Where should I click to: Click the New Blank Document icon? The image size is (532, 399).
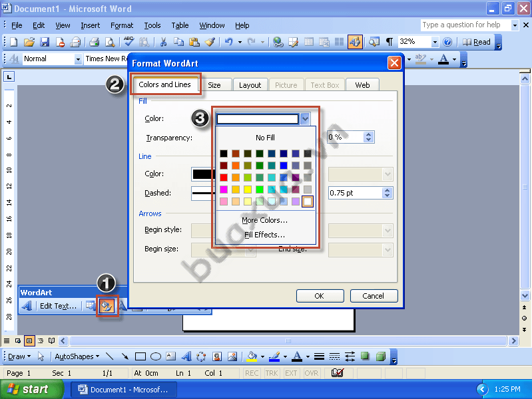point(13,42)
